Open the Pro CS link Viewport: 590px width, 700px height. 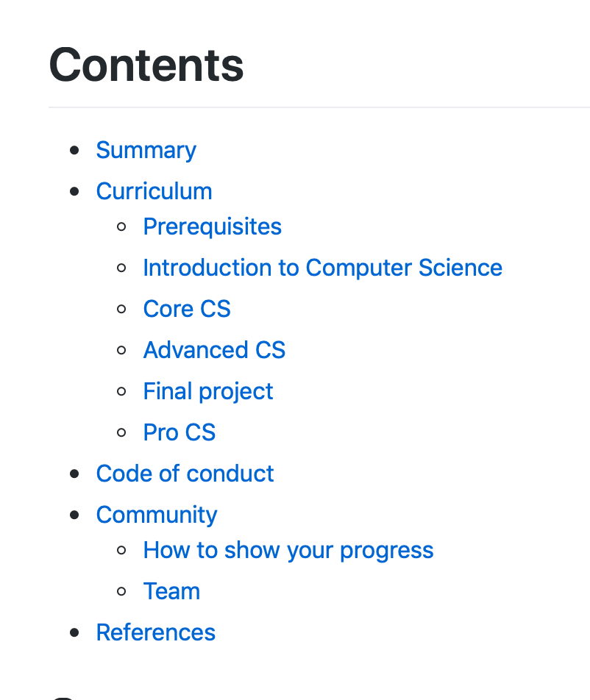(x=179, y=432)
